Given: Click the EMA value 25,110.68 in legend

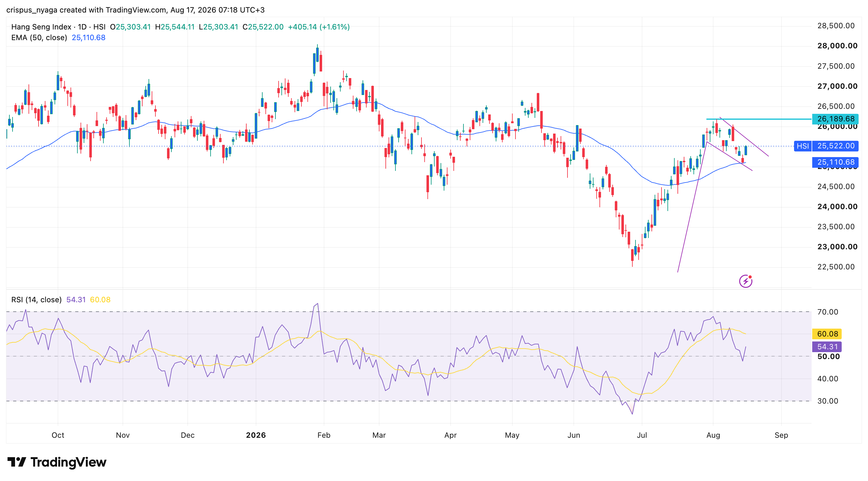Looking at the screenshot, I should [x=89, y=38].
